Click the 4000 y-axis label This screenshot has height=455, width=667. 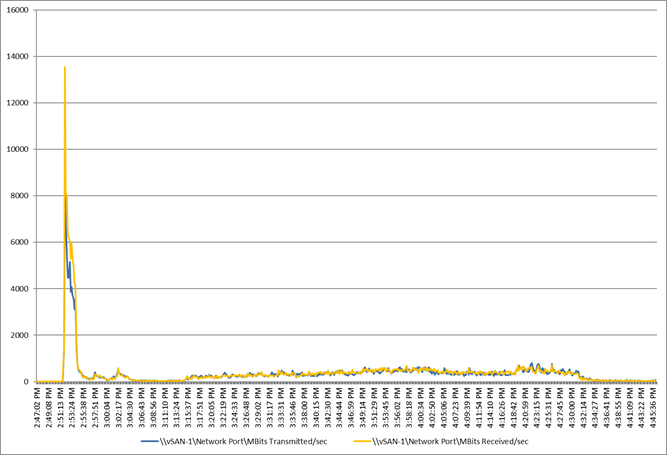pyautogui.click(x=20, y=289)
